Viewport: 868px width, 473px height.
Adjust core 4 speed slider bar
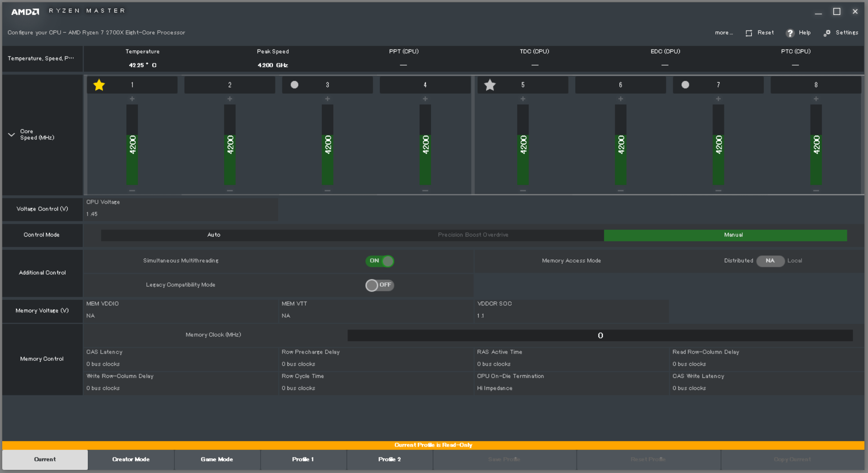[x=425, y=145]
